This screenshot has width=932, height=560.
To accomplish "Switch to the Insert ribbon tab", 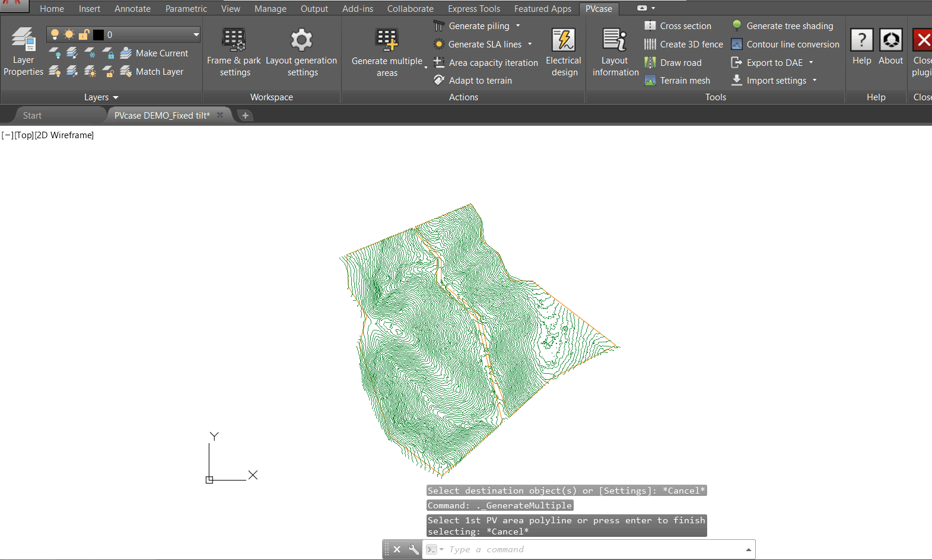I will (x=90, y=9).
